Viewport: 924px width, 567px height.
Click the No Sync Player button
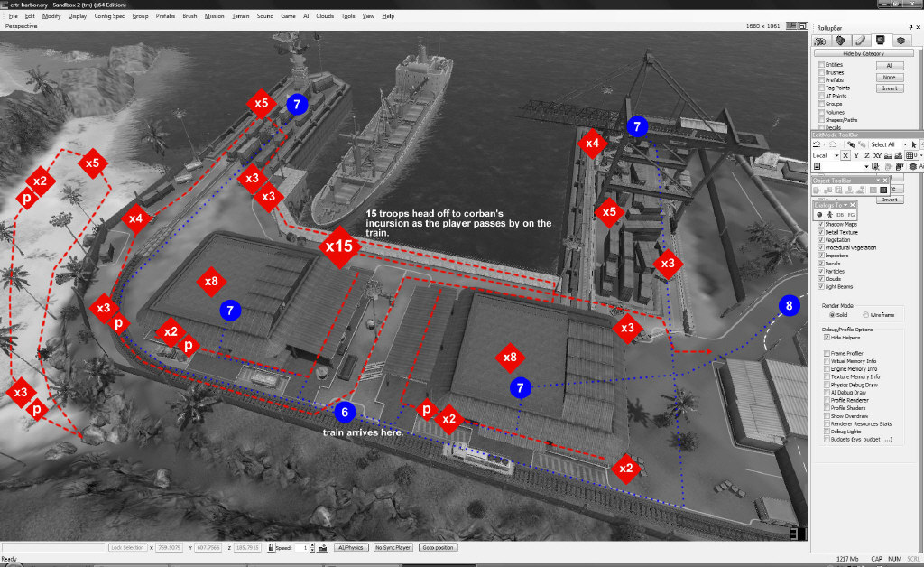click(x=393, y=547)
